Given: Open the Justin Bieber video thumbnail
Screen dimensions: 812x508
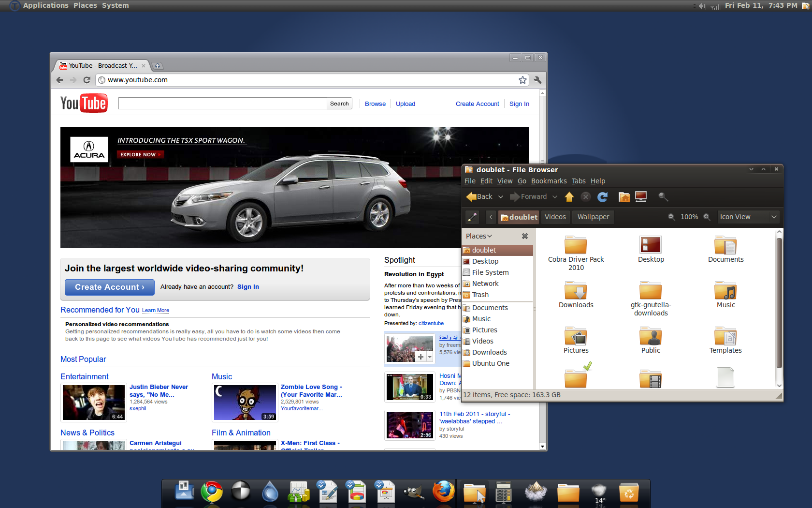Looking at the screenshot, I should tap(94, 403).
